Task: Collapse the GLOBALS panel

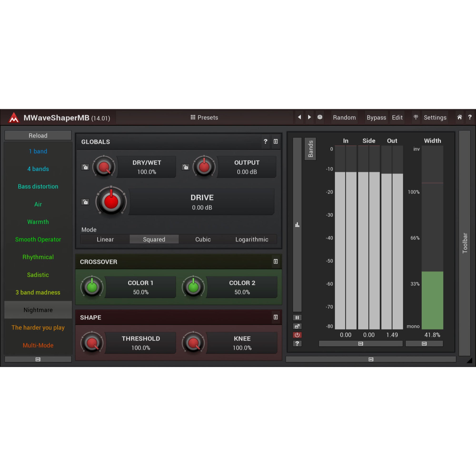Action: (x=276, y=141)
